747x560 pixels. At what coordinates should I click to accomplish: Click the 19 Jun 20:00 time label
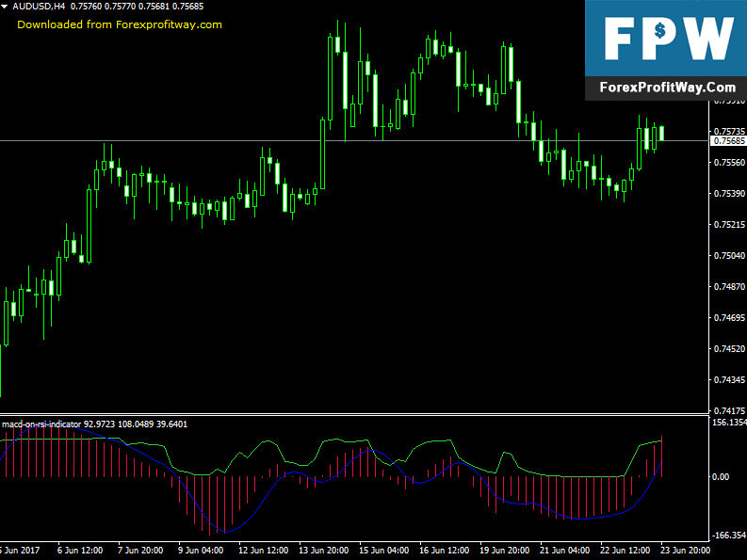pyautogui.click(x=505, y=551)
